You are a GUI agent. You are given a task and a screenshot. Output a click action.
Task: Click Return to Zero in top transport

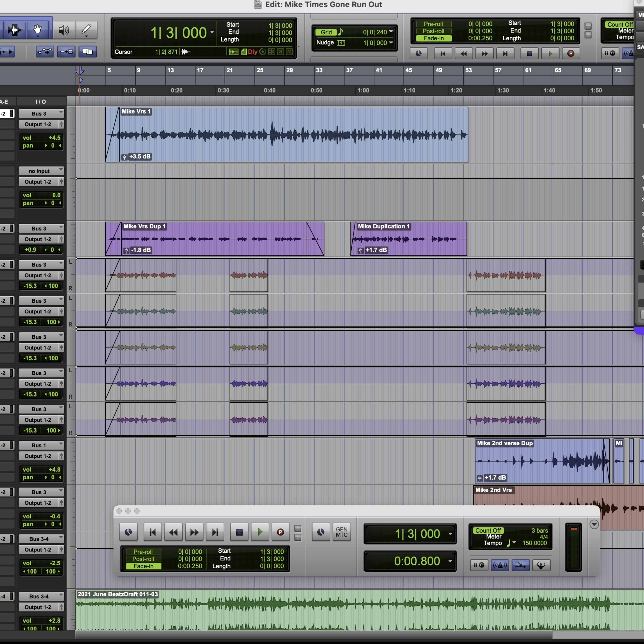coord(443,53)
